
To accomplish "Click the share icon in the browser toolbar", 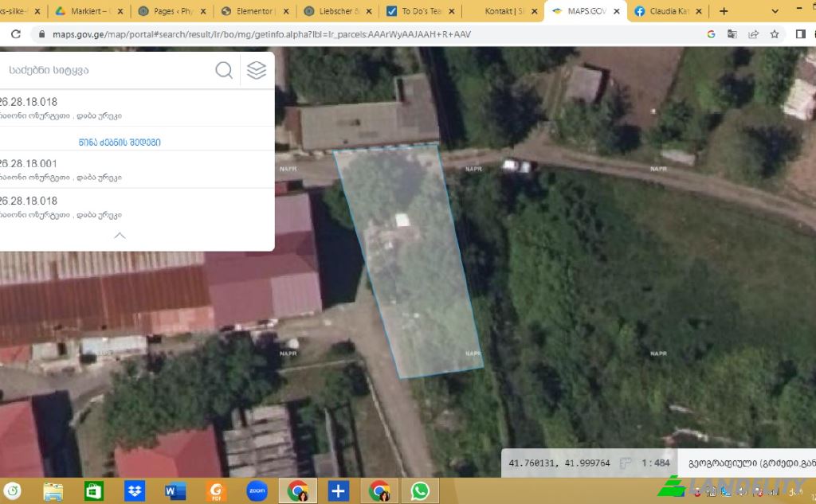I will 753,34.
